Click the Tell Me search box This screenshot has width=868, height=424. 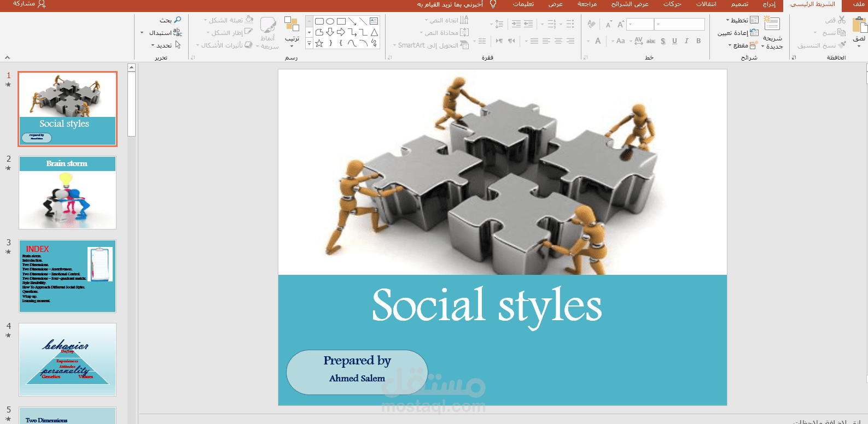457,4
